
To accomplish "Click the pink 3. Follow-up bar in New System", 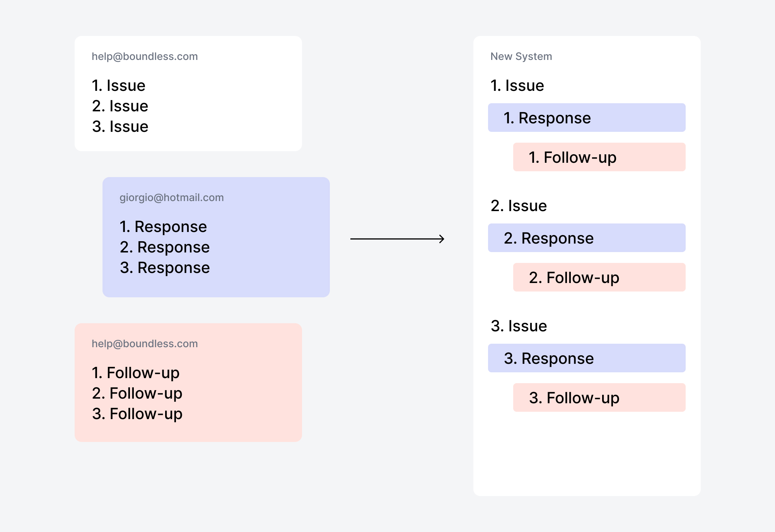I will [599, 397].
